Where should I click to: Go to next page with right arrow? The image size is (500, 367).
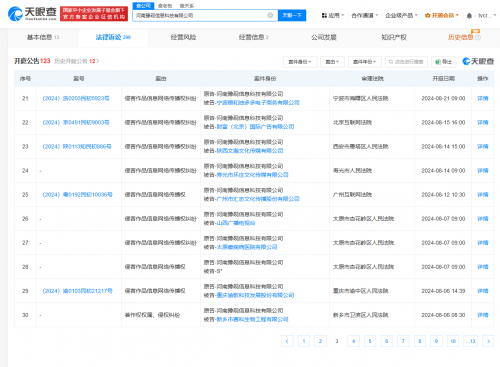click(488, 341)
